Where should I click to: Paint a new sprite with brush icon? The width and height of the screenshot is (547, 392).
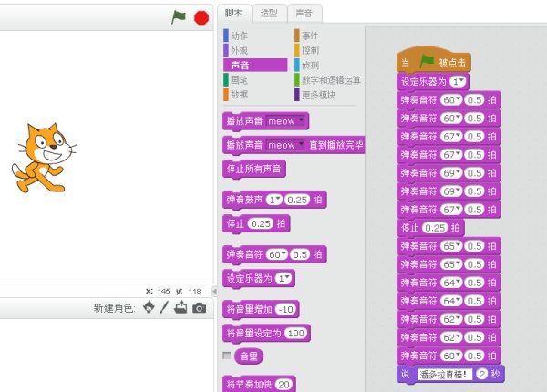(x=164, y=307)
